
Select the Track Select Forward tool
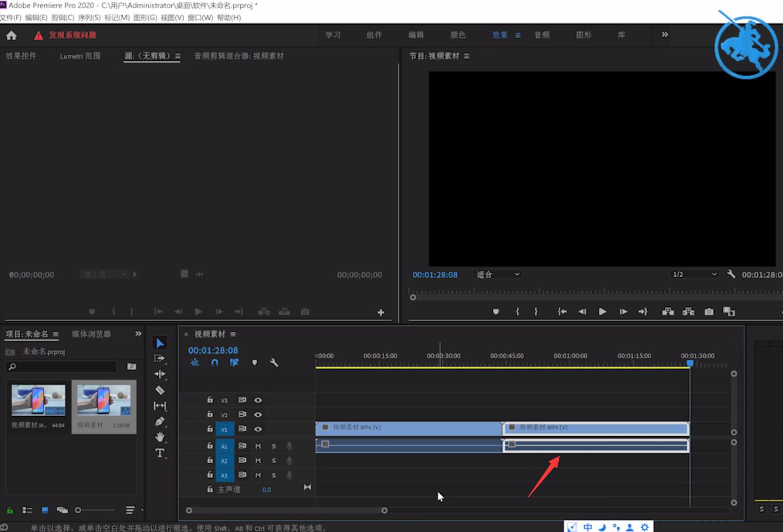tap(160, 359)
